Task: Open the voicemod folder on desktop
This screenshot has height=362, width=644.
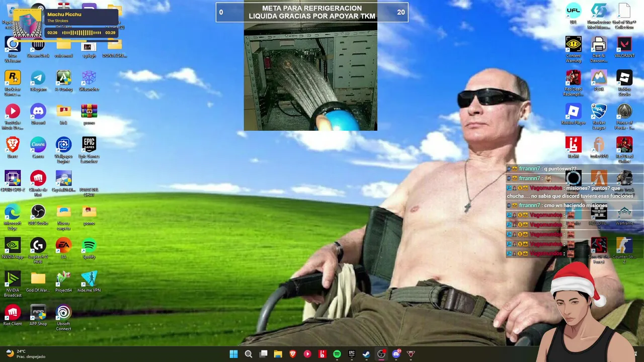Action: click(x=63, y=48)
